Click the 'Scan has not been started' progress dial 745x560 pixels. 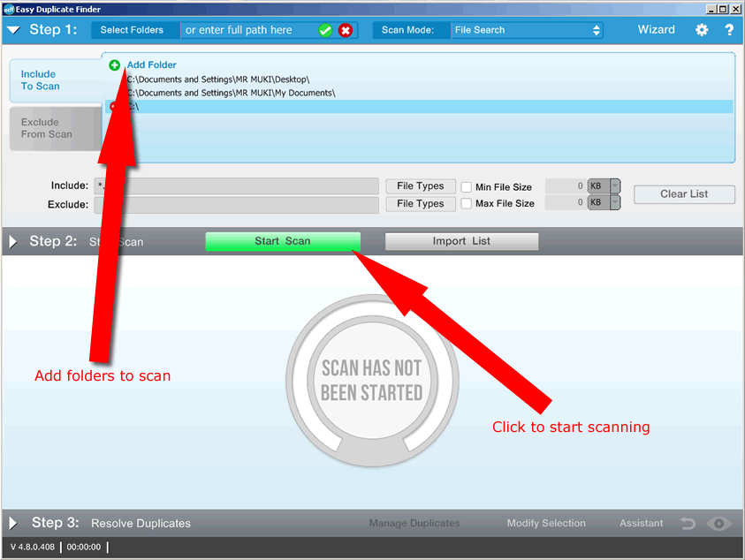(x=372, y=381)
